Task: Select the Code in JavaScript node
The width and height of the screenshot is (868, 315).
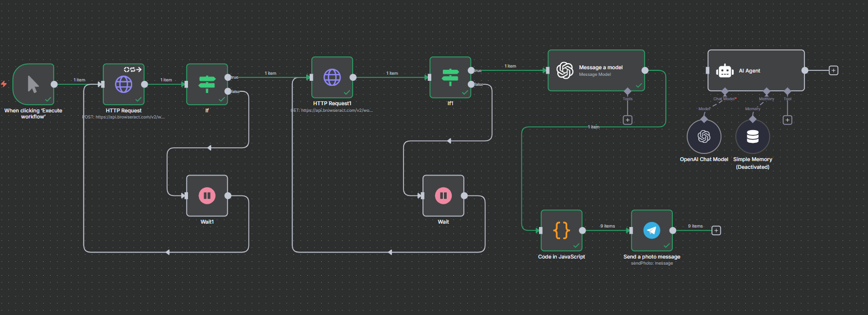Action: pos(561,230)
